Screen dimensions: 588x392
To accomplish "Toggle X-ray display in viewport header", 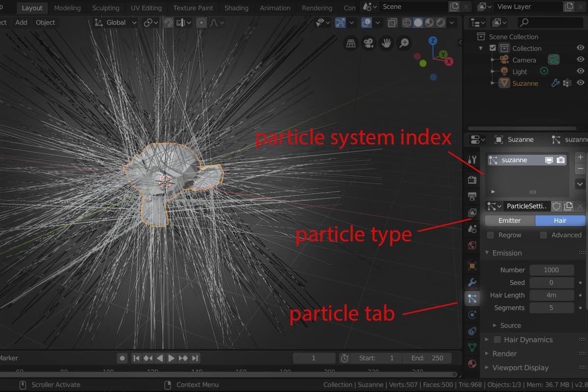I will click(392, 23).
